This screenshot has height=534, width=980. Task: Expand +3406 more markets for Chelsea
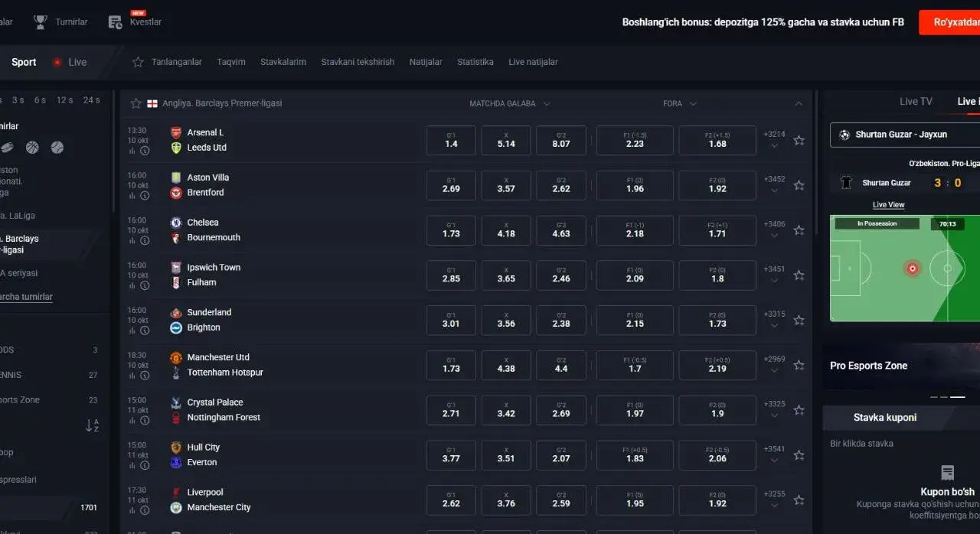[774, 230]
